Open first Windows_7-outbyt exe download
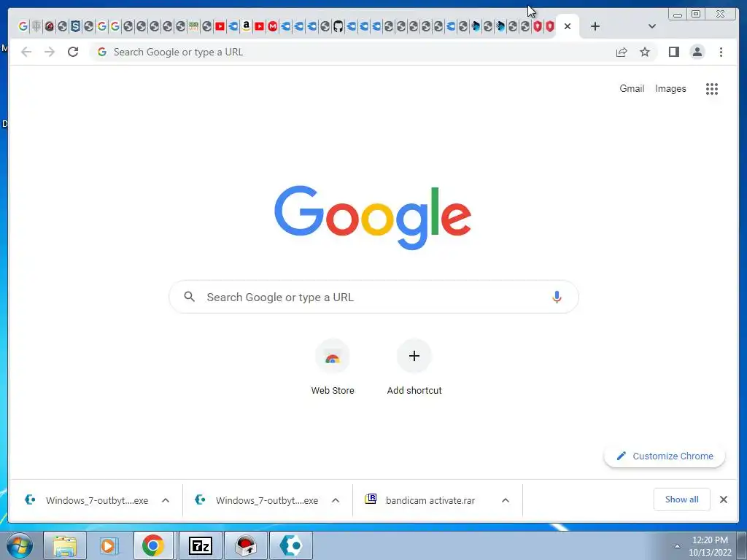 [x=87, y=500]
